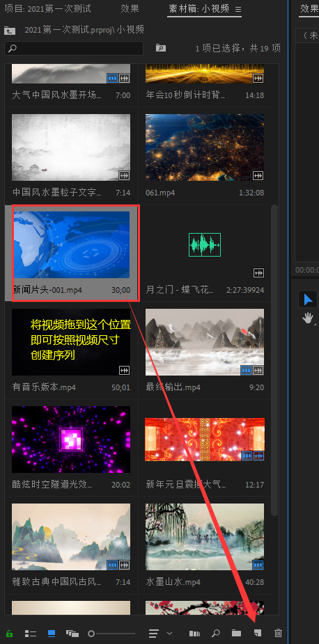The image size is (319, 644).
Task: Select the 水墨山水.mp4 thumbnail
Action: [205, 536]
